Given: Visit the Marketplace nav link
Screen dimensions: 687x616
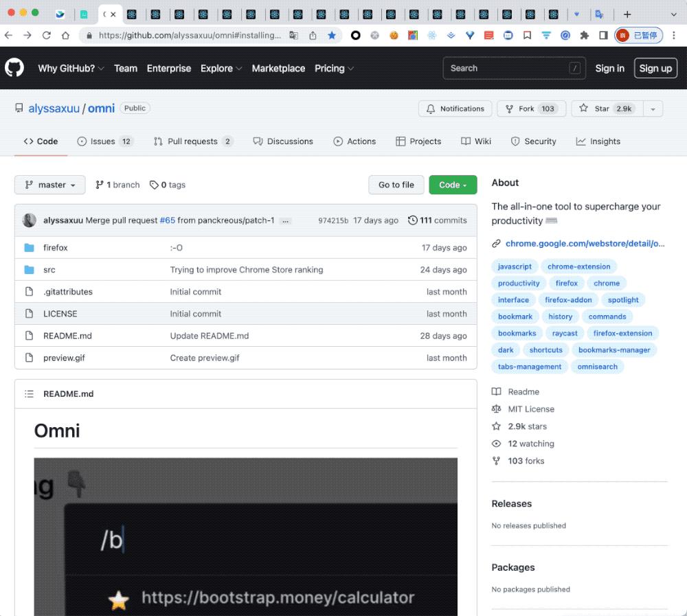Looking at the screenshot, I should pyautogui.click(x=278, y=69).
